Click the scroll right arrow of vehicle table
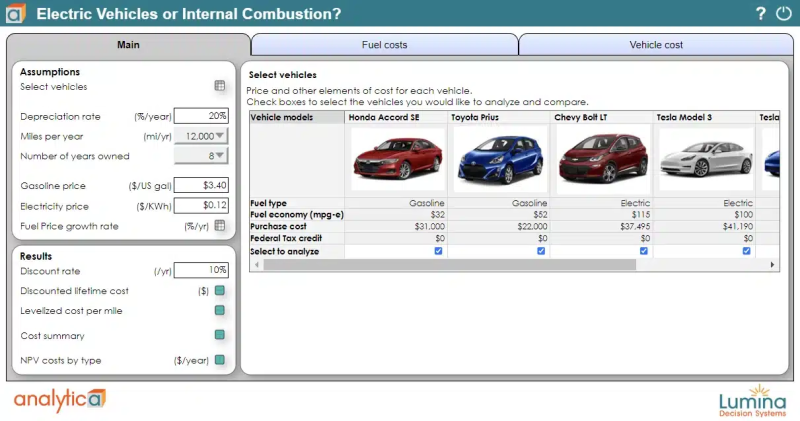Image resolution: width=800 pixels, height=421 pixels. click(x=772, y=264)
